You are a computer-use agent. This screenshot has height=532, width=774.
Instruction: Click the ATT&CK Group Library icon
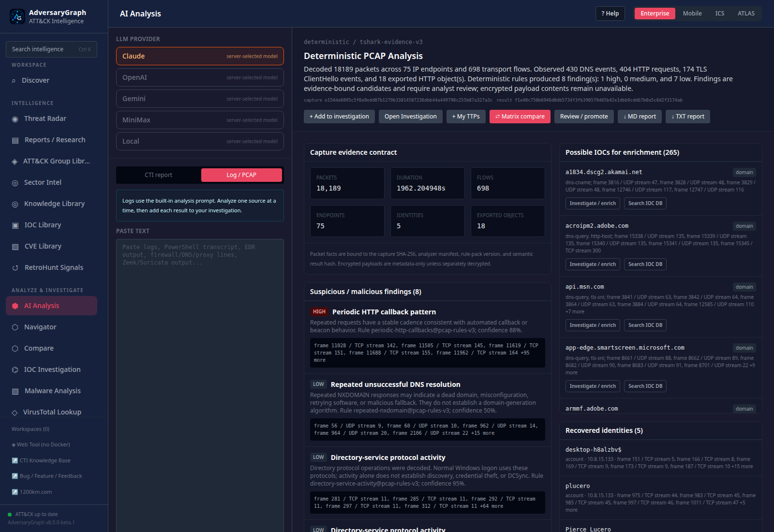click(15, 162)
